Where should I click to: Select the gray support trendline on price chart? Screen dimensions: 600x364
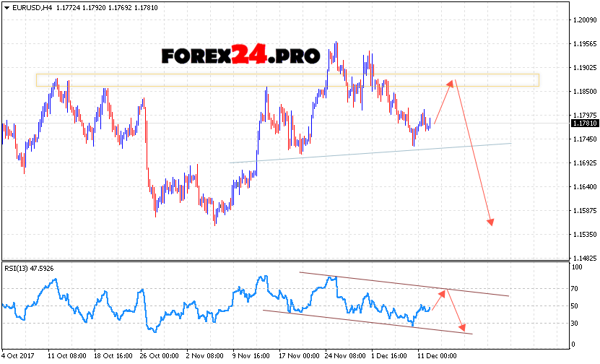[x=370, y=152]
